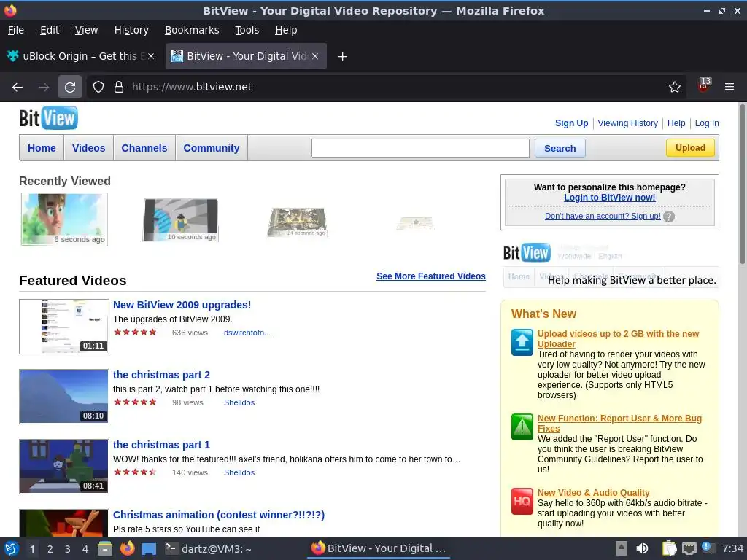747x560 pixels.
Task: Click the page vertical scrollbar
Action: (742, 184)
